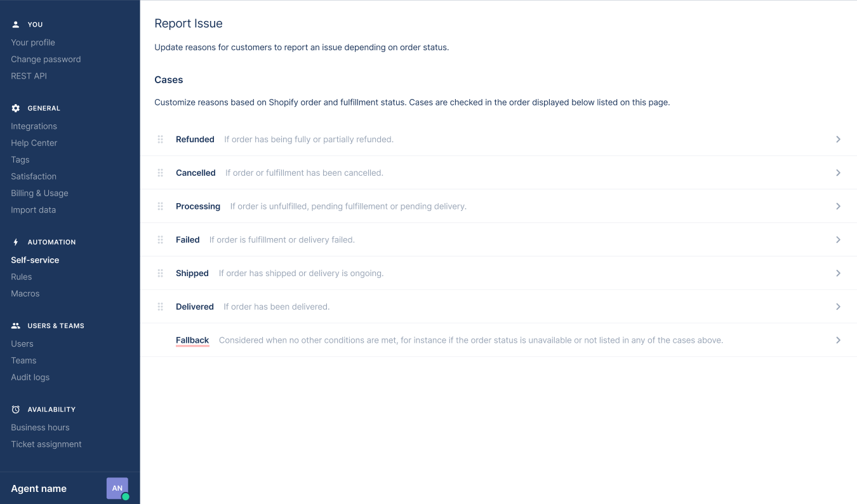Viewport: 857px width, 504px height.
Task: Expand the Refunded case chevron
Action: click(838, 139)
